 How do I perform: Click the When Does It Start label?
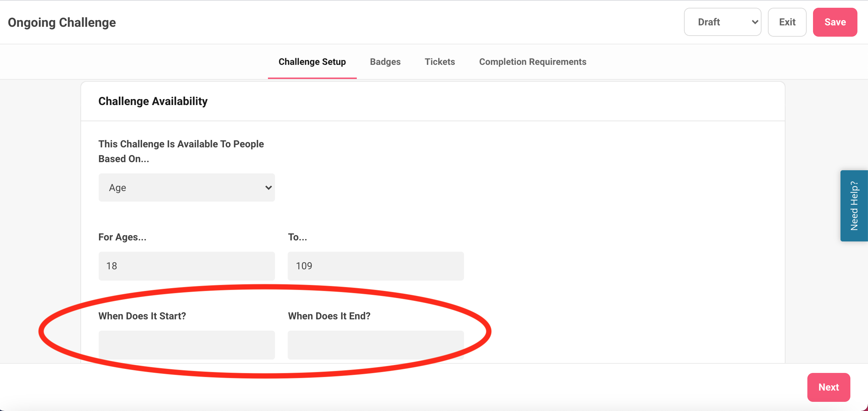coord(142,316)
